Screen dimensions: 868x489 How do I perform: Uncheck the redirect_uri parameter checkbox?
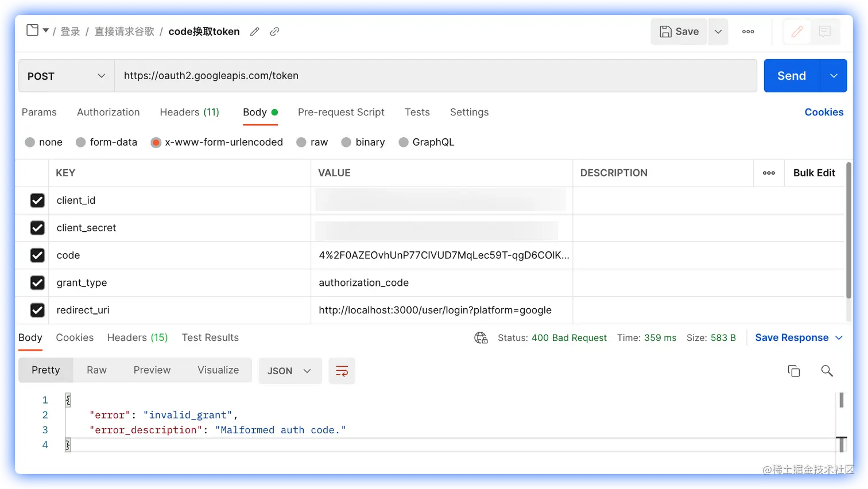37,311
